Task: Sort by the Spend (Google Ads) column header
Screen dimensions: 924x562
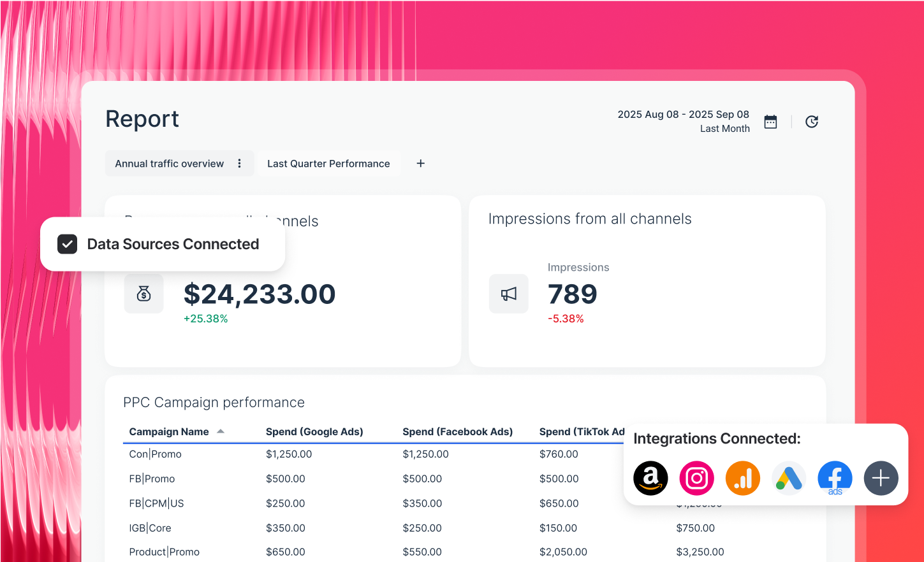Action: pyautogui.click(x=314, y=431)
